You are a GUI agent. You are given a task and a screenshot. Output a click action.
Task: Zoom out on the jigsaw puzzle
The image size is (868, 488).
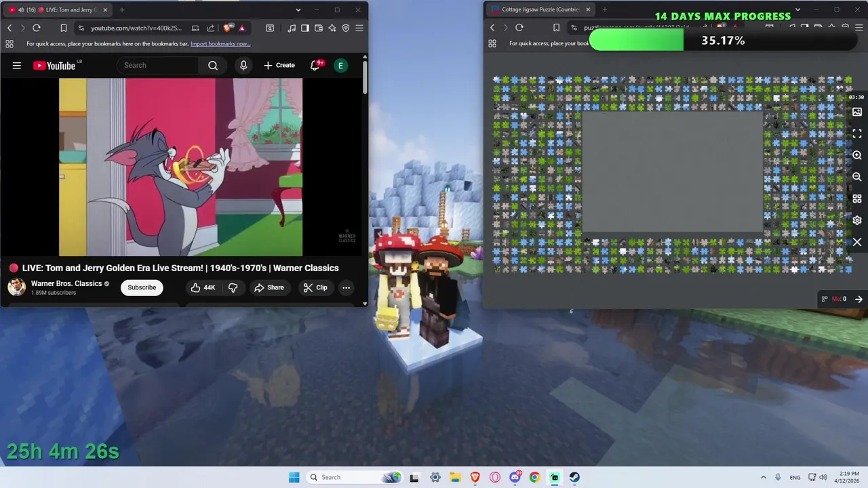tap(857, 177)
